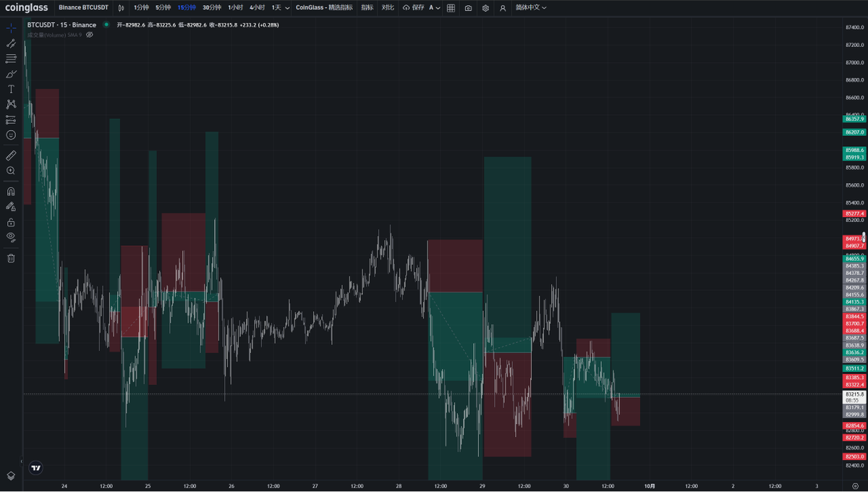Open chart settings gear icon

(485, 8)
